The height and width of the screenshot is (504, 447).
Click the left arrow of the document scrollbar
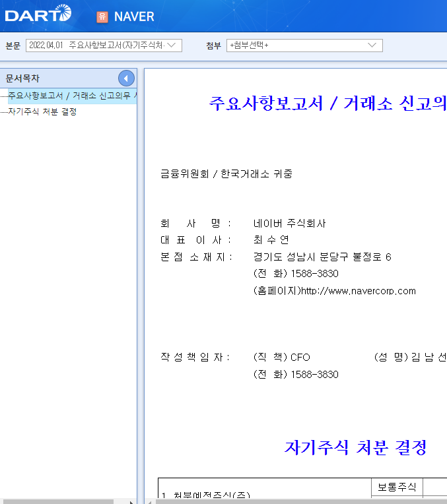[x=150, y=502]
